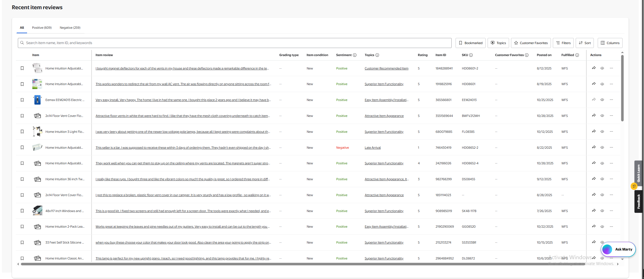Open the Sort options
The height and width of the screenshot is (279, 644).
coord(585,43)
